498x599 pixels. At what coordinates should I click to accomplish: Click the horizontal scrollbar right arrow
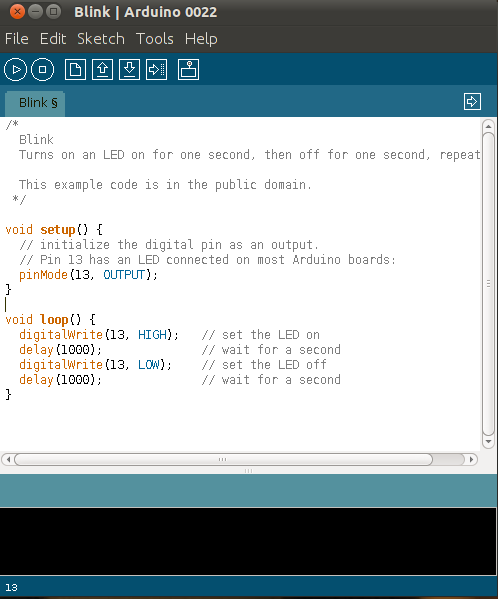(472, 459)
